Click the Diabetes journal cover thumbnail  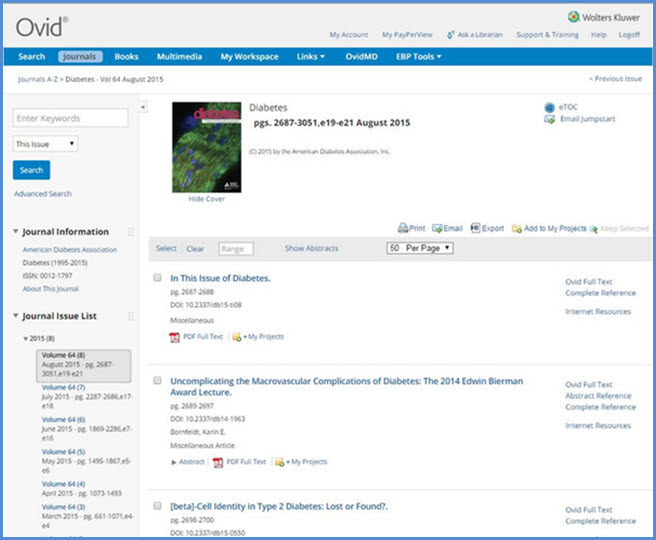207,147
